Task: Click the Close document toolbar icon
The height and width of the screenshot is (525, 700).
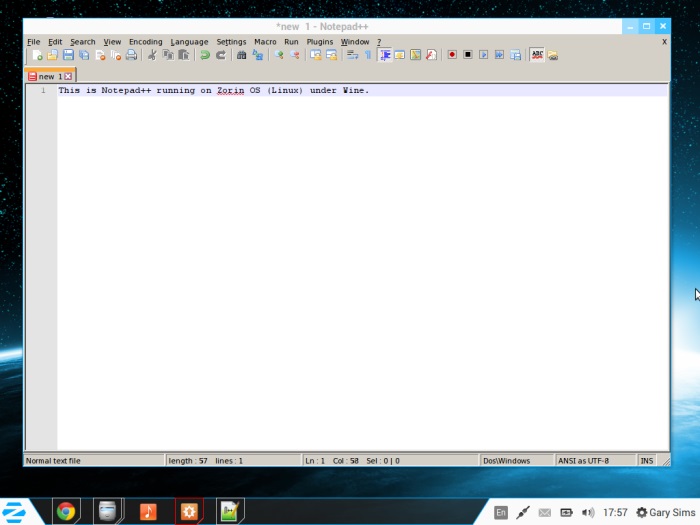Action: 100,55
